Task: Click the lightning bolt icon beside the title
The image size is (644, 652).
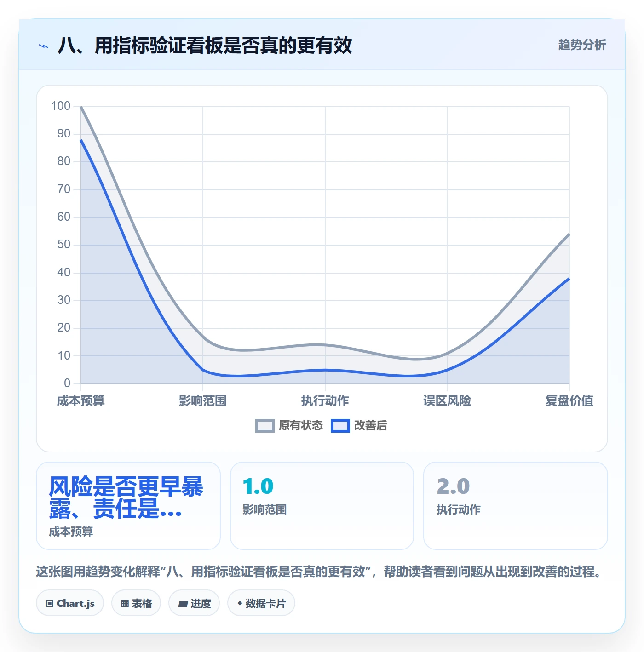Action: pos(44,46)
